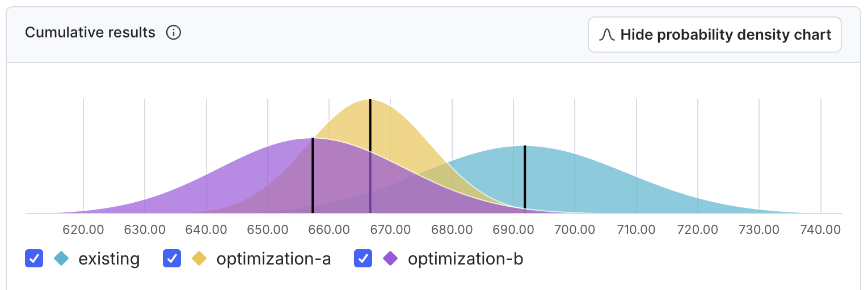Click the 700.00 axis label
Viewport: 868px width, 290px height.
[575, 229]
